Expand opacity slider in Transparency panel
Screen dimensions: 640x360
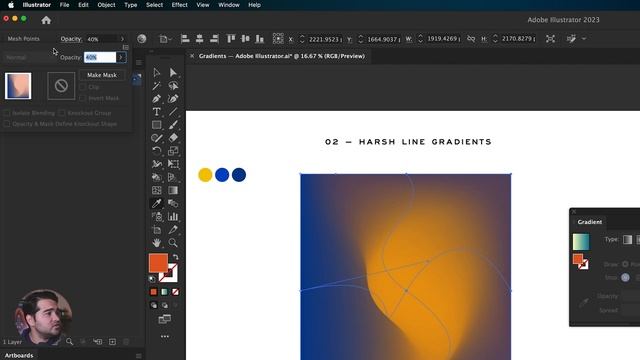tap(121, 57)
